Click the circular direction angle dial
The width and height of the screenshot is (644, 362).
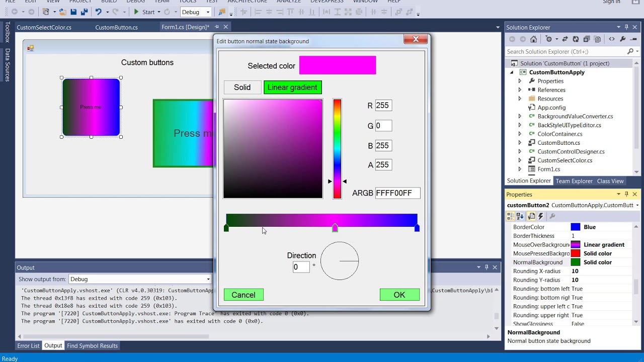coord(340,261)
